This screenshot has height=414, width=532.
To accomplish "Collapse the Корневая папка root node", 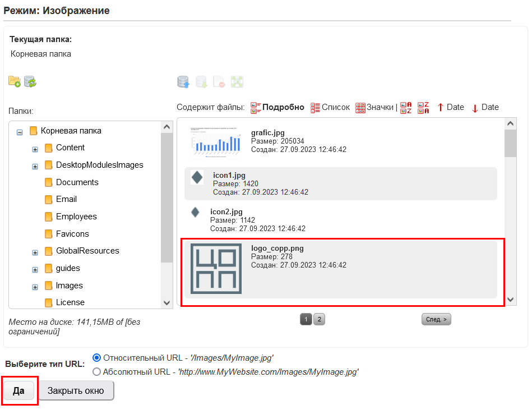I will 20,132.
